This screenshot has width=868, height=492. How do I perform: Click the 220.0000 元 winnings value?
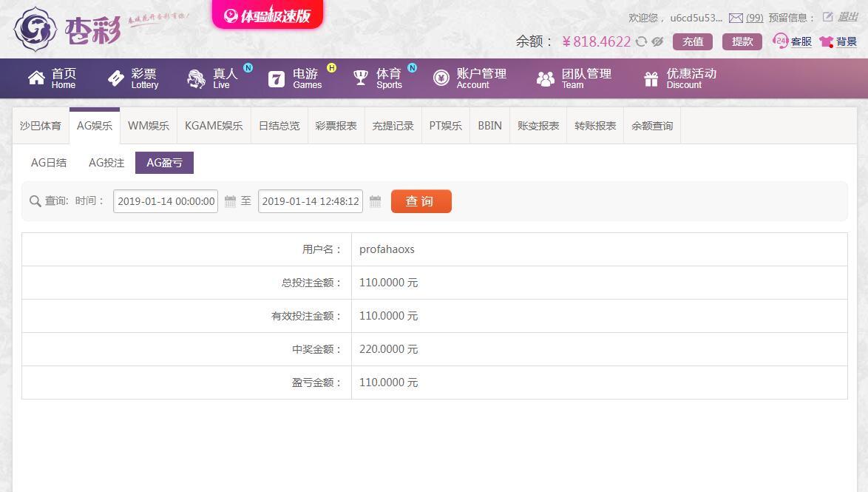coord(389,349)
